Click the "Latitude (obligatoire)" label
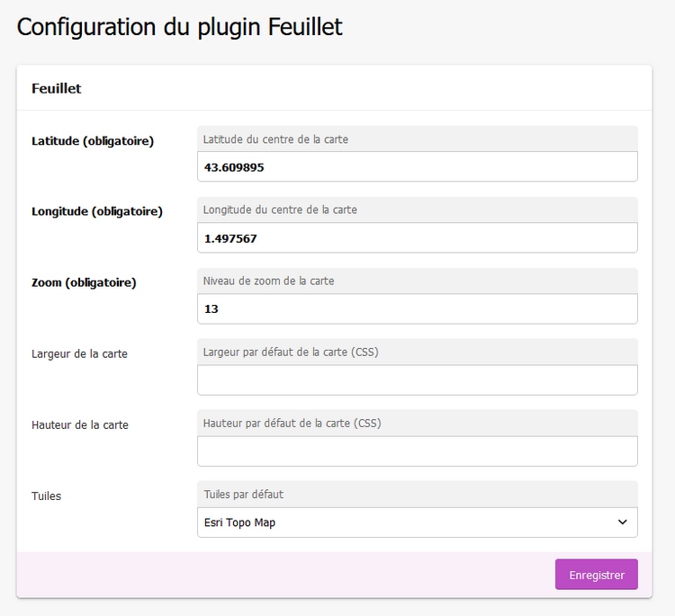 pyautogui.click(x=93, y=140)
